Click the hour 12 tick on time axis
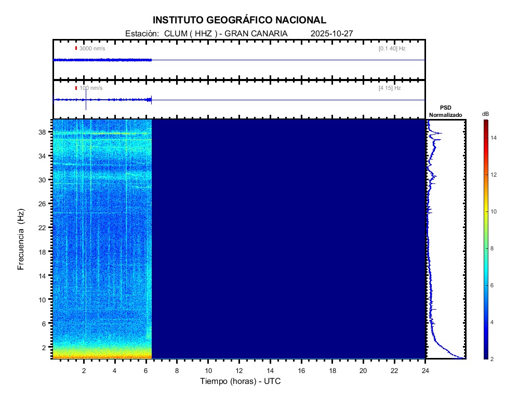Image resolution: width=532 pixels, height=399 pixels. [x=239, y=370]
